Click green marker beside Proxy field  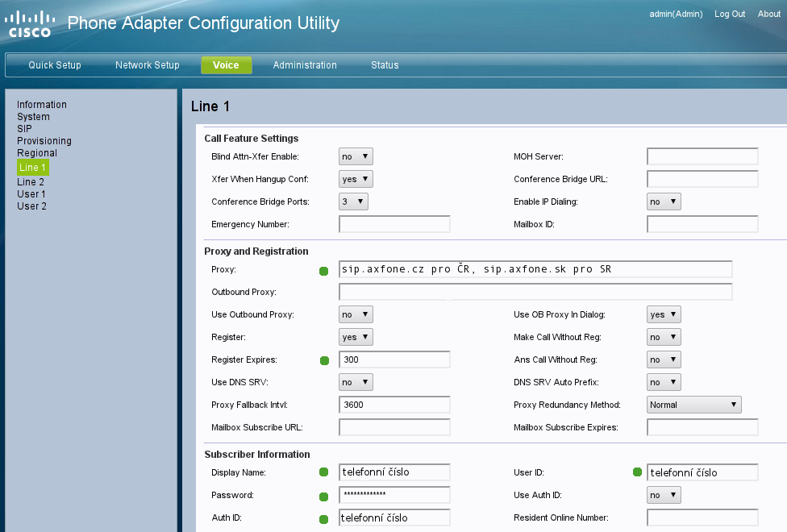click(324, 270)
